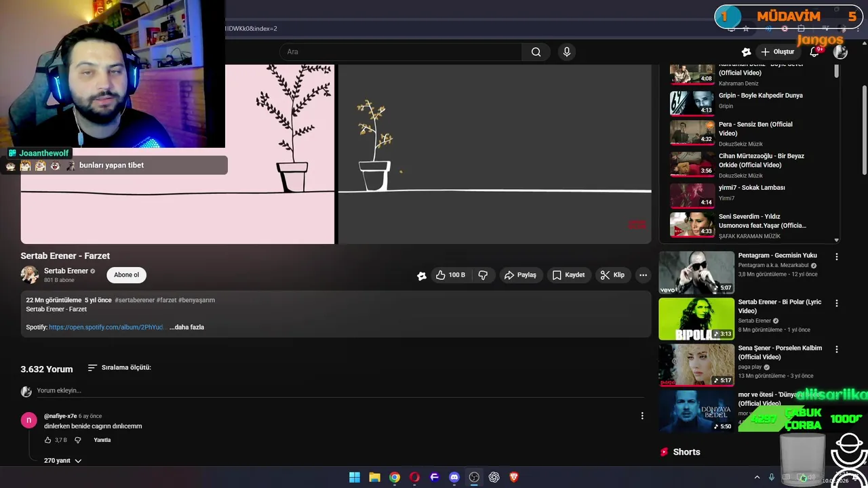The height and width of the screenshot is (488, 868).
Task: Show hidden tray icons chevron
Action: click(x=757, y=477)
